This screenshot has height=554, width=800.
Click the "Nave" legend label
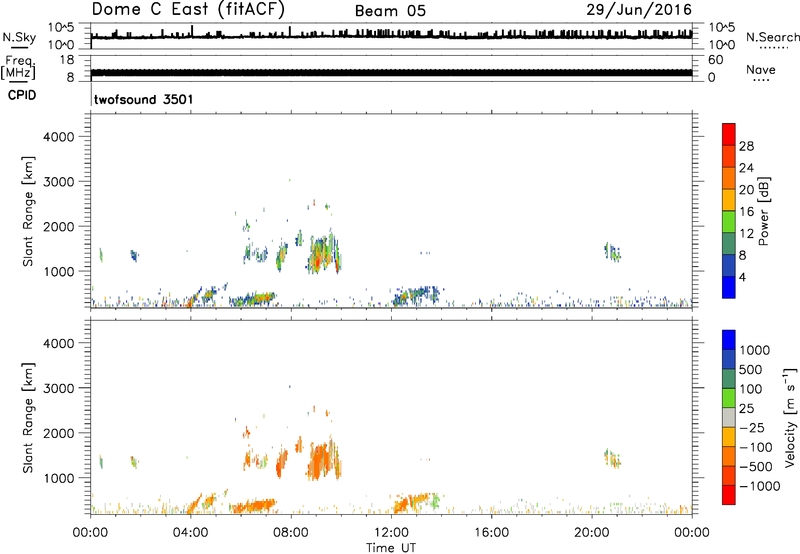(x=761, y=70)
